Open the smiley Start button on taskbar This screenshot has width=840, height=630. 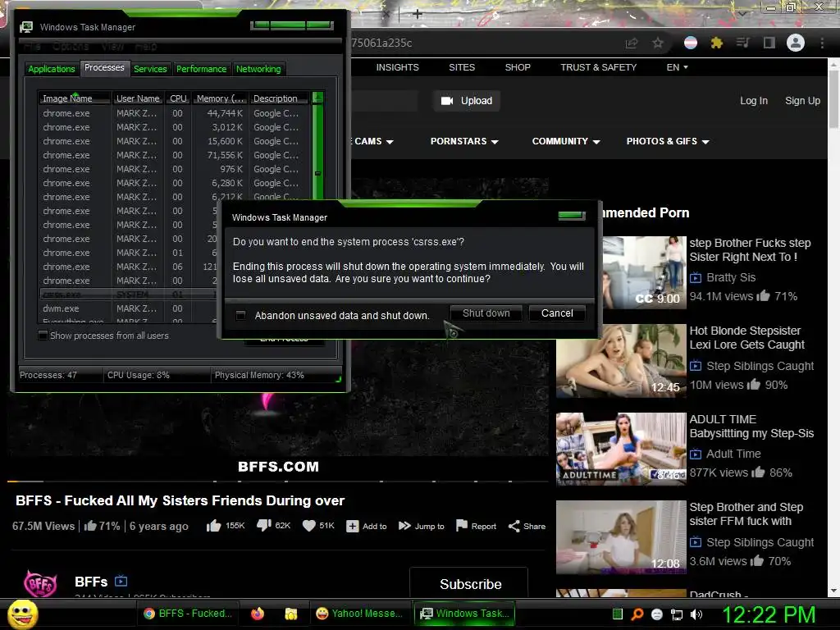23,614
